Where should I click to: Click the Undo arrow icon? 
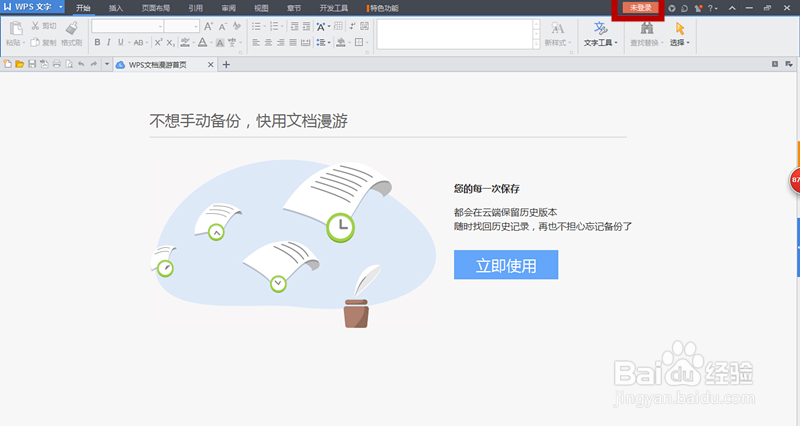pyautogui.click(x=81, y=64)
